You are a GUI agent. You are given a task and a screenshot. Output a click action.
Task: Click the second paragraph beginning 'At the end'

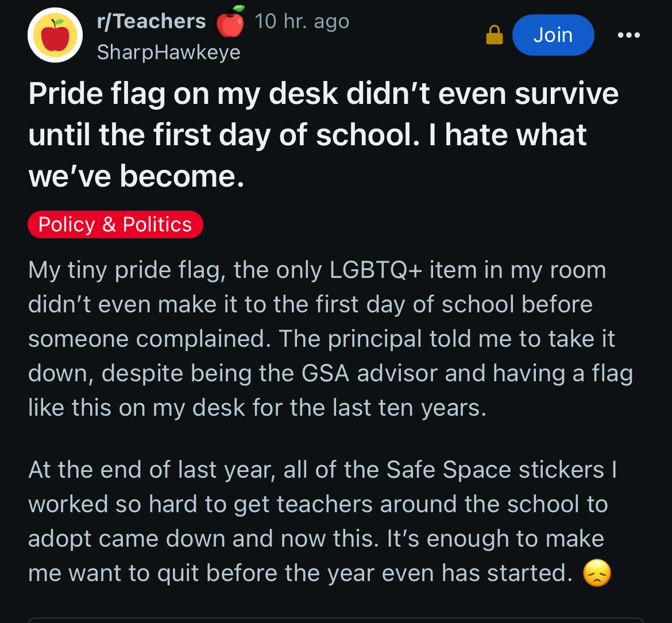point(322,521)
